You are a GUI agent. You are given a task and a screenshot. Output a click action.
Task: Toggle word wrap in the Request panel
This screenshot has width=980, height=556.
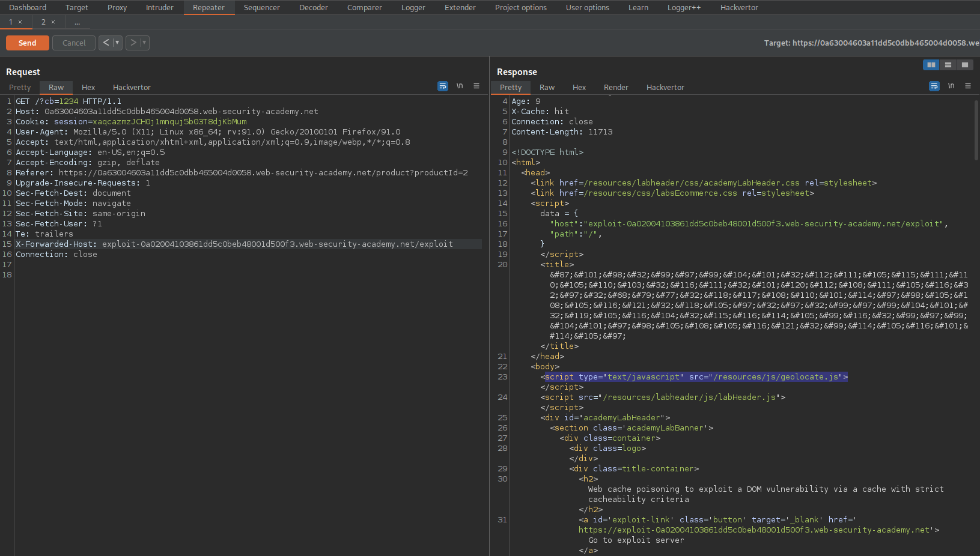[443, 86]
